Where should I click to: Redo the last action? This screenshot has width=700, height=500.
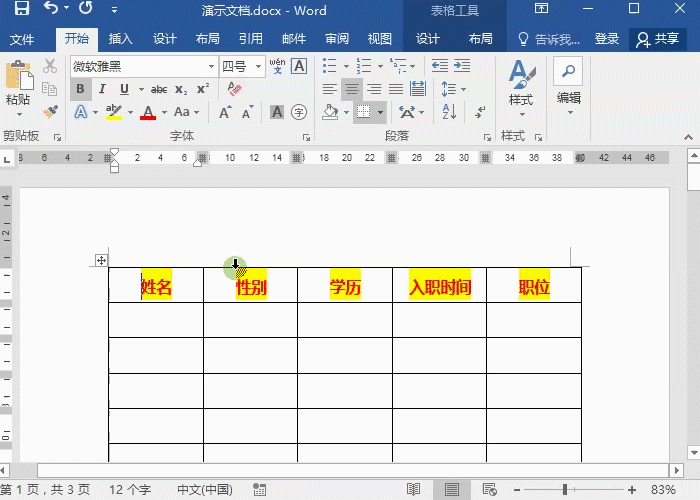85,8
